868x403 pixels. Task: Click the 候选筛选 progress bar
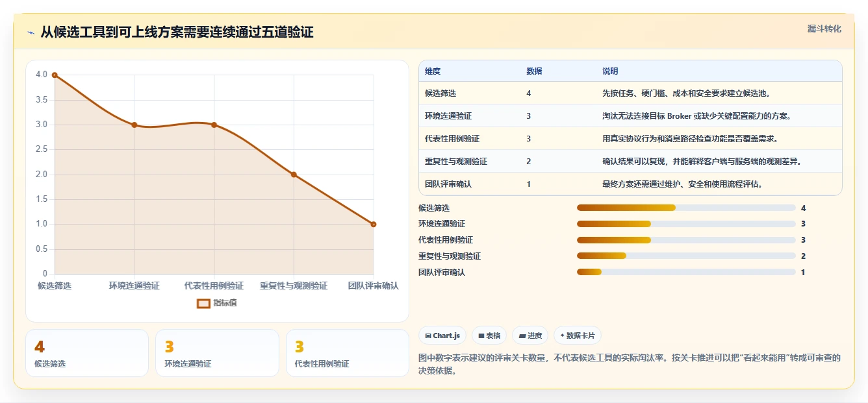(686, 208)
